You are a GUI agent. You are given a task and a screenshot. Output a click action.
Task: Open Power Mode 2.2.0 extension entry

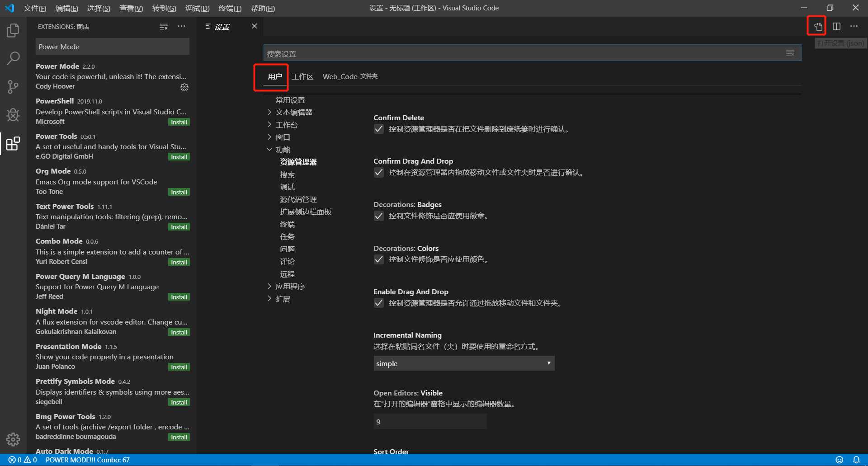pyautogui.click(x=112, y=76)
